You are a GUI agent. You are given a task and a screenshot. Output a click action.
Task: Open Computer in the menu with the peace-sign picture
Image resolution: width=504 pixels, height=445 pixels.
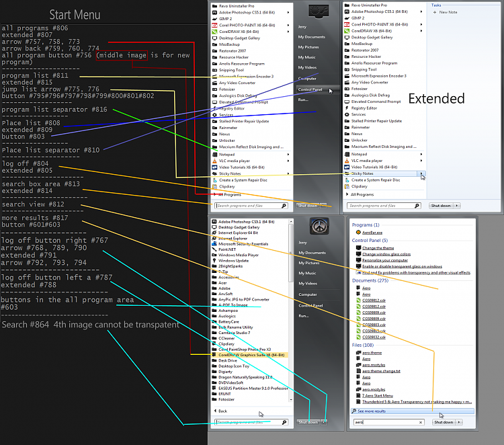308,294
